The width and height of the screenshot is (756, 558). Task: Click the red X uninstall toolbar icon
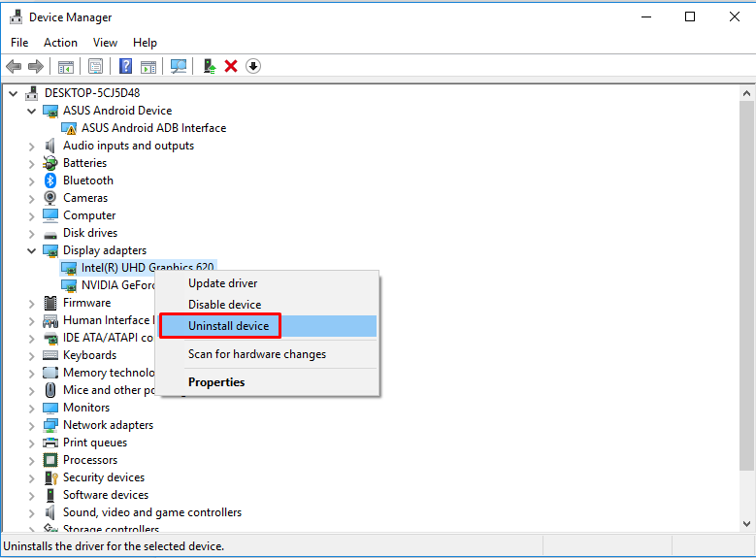tap(231, 66)
